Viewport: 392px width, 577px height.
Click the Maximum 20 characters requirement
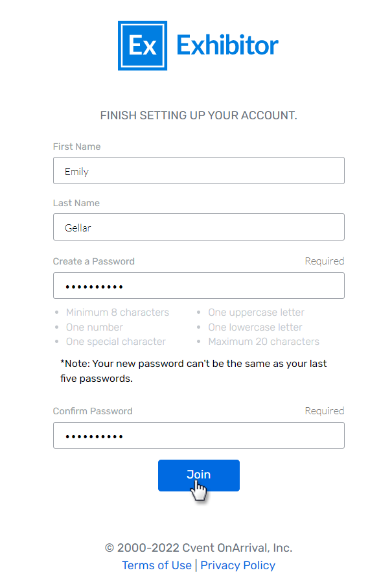[x=264, y=342]
